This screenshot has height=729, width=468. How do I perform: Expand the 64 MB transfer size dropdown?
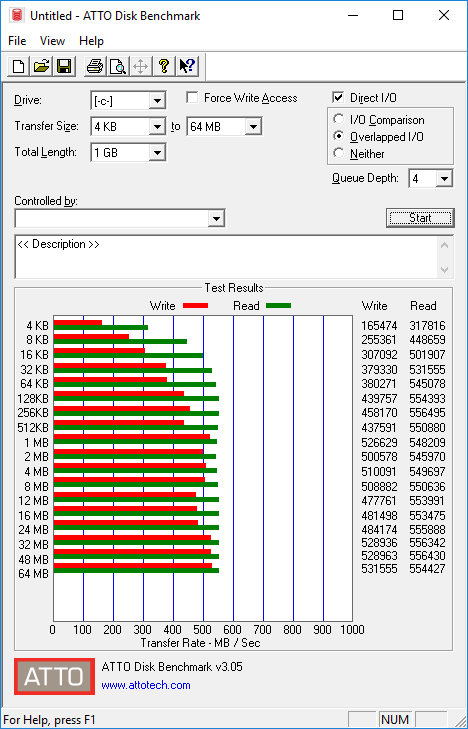coord(253,126)
